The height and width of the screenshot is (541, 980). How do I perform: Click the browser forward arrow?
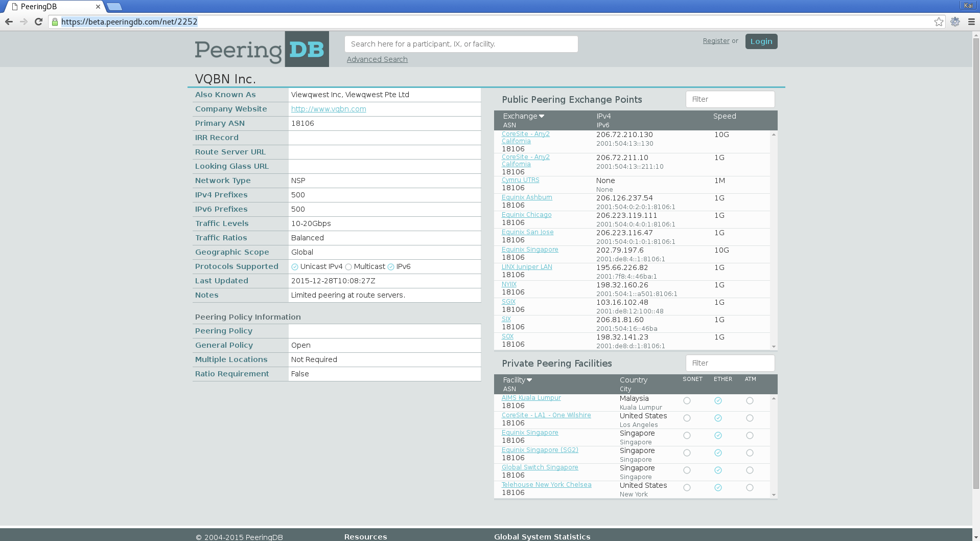point(24,21)
